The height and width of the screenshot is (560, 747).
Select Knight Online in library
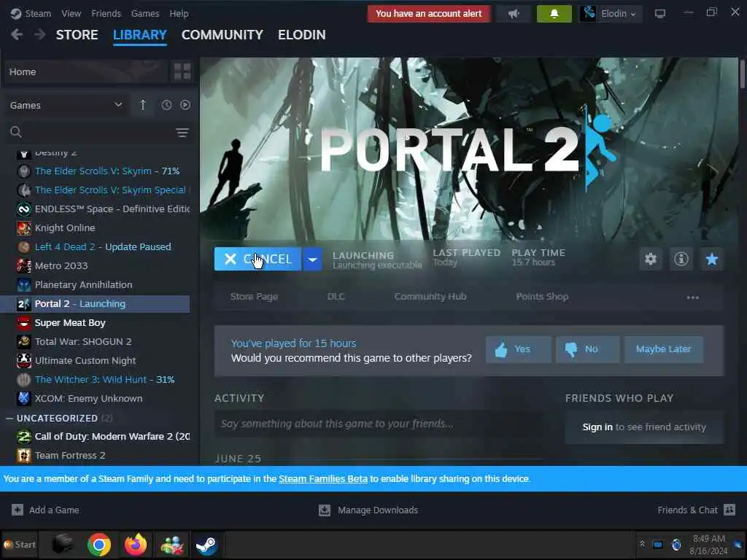[65, 228]
